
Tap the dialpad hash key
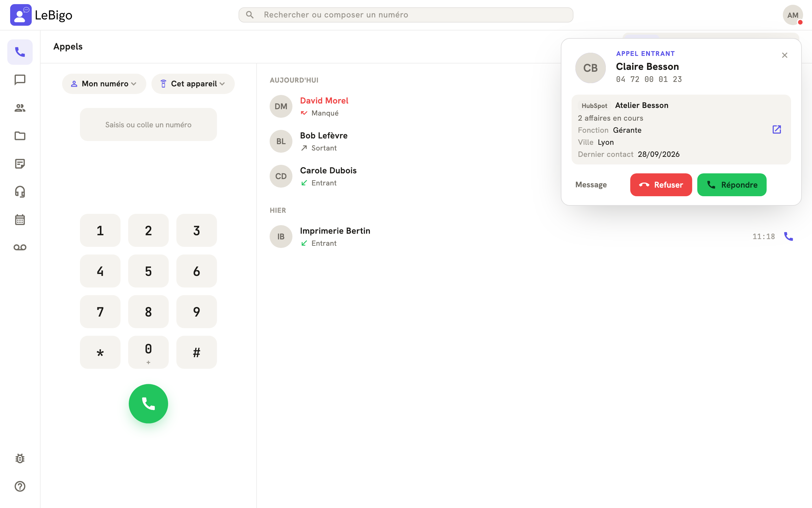[x=197, y=352]
